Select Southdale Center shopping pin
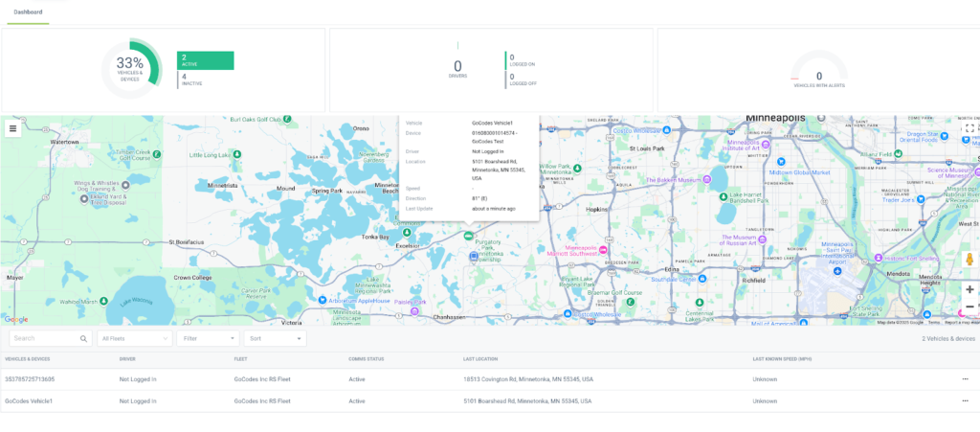Image resolution: width=980 pixels, height=432 pixels. [702, 279]
